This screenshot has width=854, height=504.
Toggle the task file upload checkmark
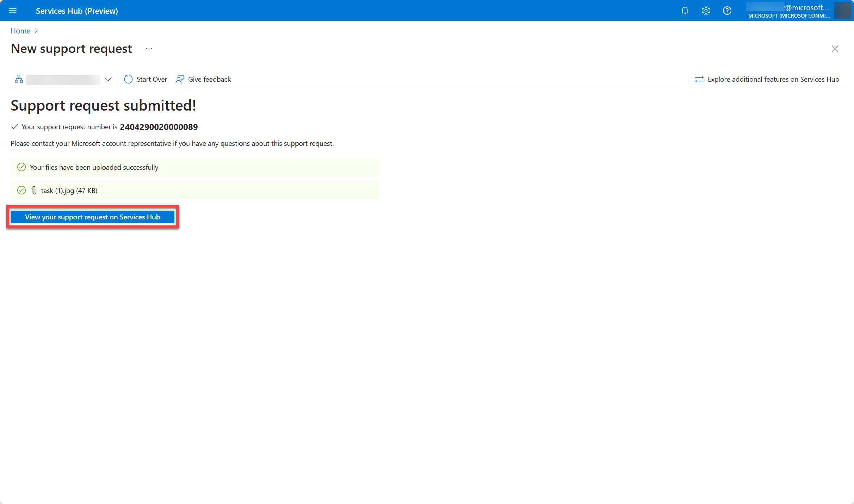(21, 190)
